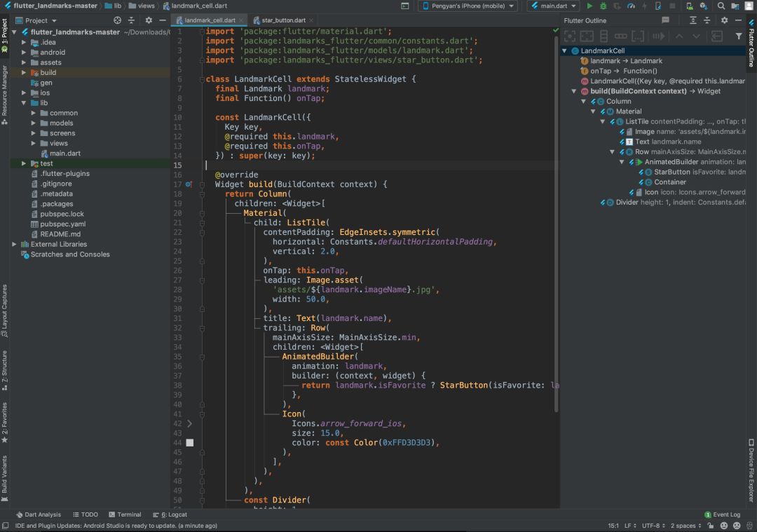Open the main.dart run configuration dropdown

[553, 6]
